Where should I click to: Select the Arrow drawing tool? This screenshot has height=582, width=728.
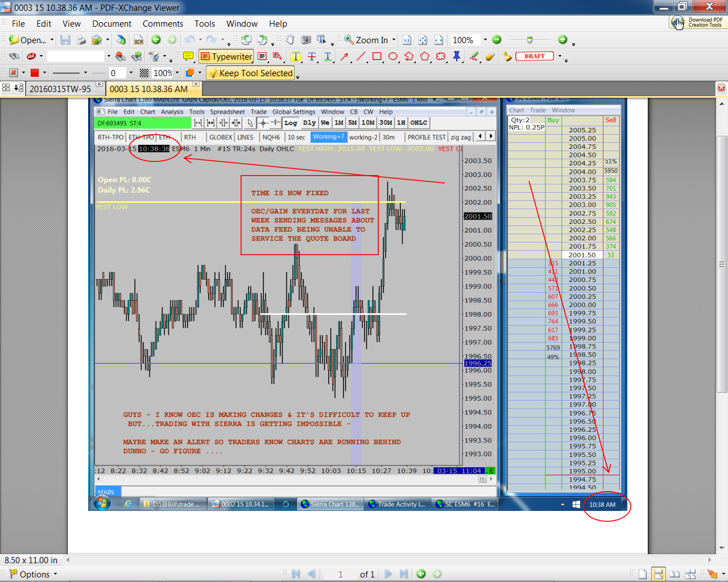point(345,56)
